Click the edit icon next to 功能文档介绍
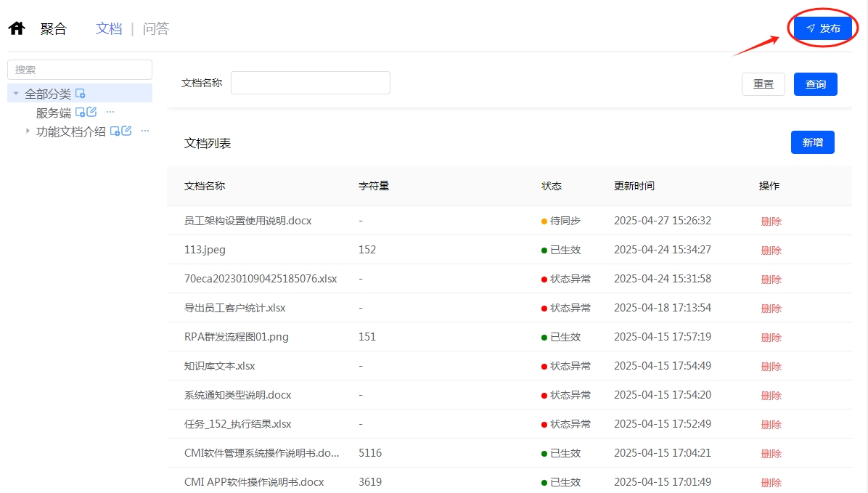This screenshot has height=493, width=868. [127, 131]
